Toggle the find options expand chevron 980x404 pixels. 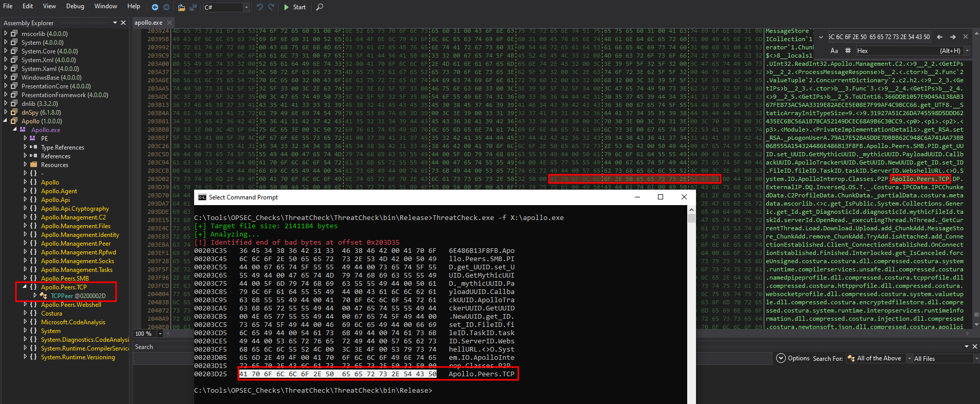(820, 37)
